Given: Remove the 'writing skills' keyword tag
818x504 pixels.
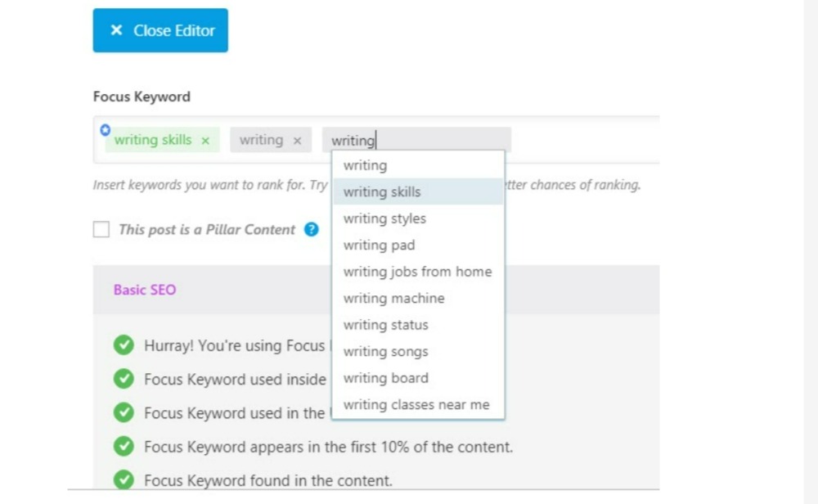Looking at the screenshot, I should click(x=205, y=141).
